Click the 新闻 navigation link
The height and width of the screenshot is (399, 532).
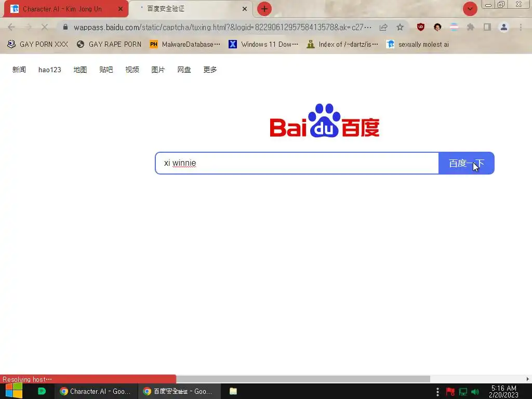pyautogui.click(x=19, y=70)
